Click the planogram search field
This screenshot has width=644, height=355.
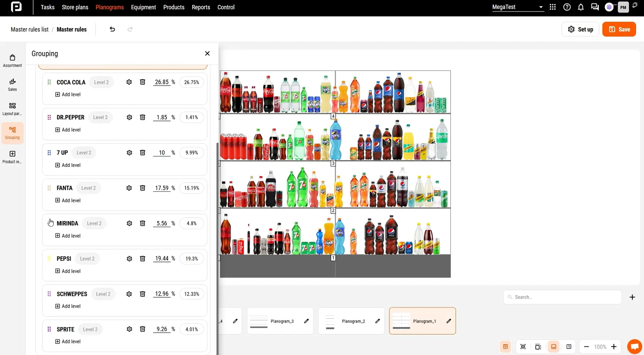click(563, 297)
